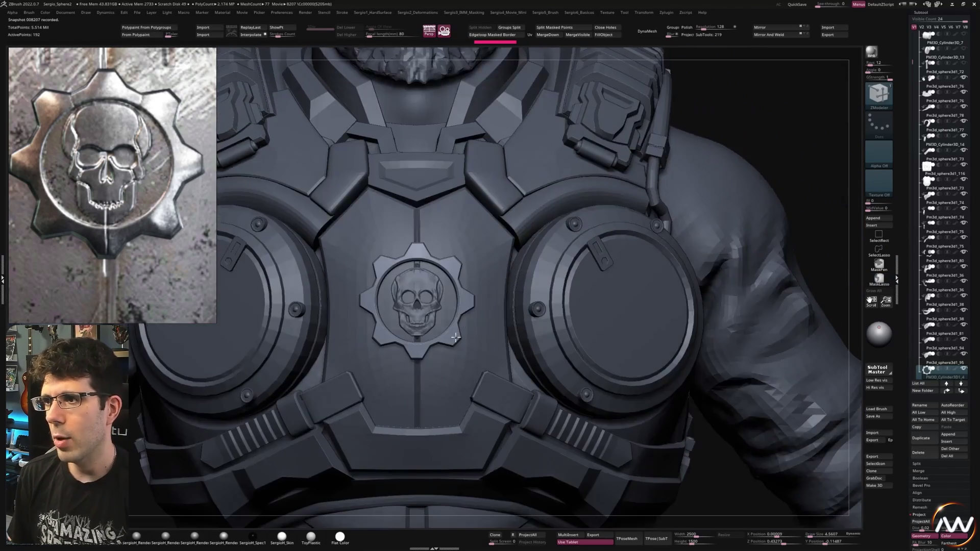Screen dimensions: 980x551
Task: Select the ZModeler brush icon
Action: tap(878, 94)
